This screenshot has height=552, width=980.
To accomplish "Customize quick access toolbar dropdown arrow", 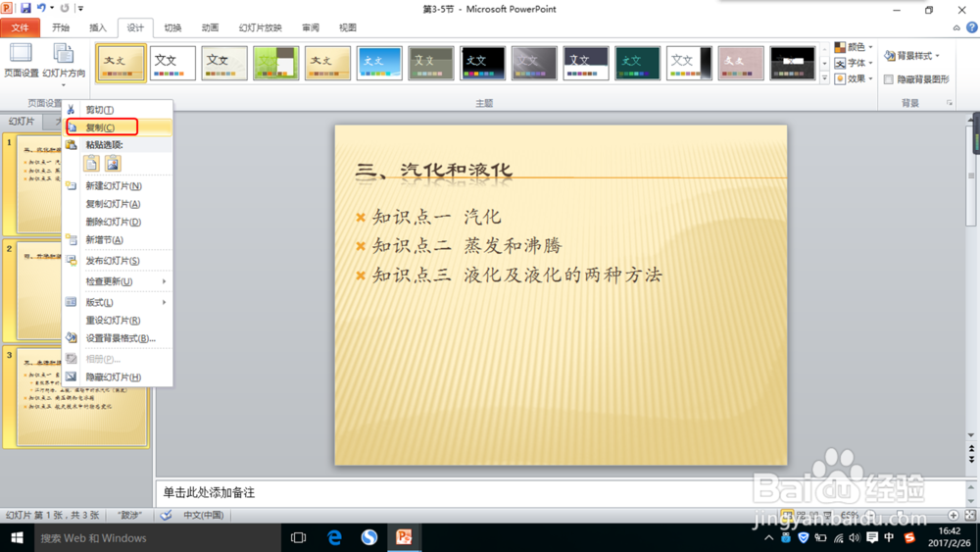I will coord(80,9).
